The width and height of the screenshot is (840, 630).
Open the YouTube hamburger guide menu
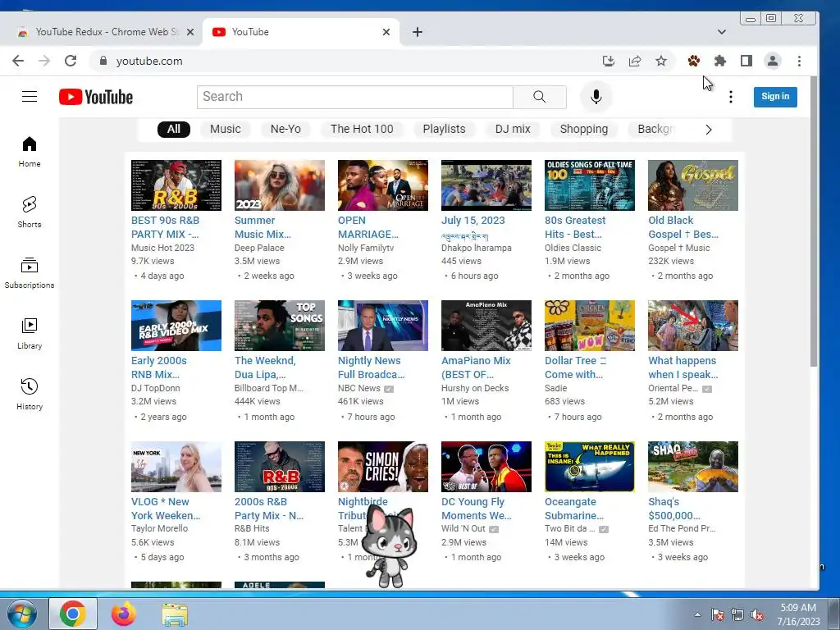pos(30,97)
